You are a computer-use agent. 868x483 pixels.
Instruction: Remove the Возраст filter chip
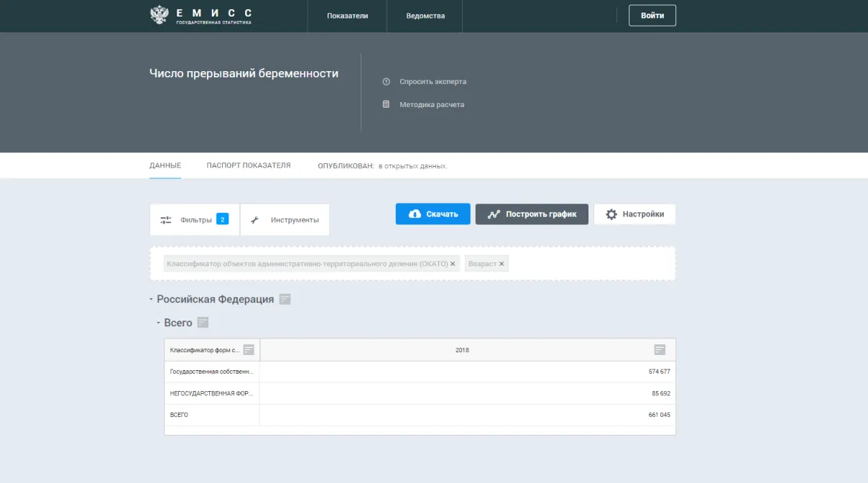pos(502,264)
